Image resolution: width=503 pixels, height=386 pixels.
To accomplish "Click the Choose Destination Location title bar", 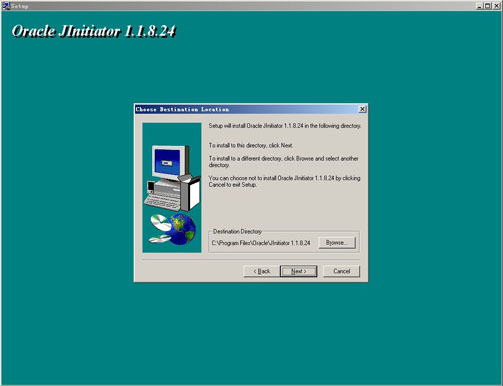I will pyautogui.click(x=247, y=109).
